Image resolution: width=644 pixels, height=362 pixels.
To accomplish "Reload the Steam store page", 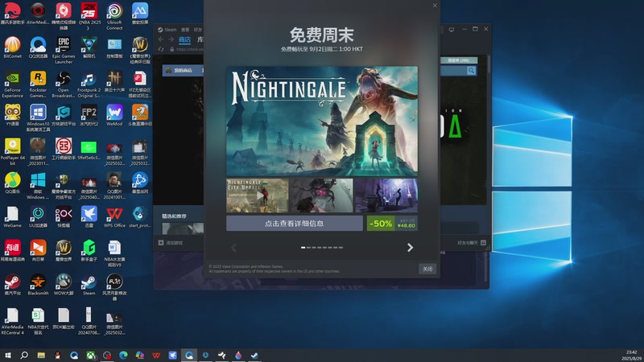I will 161,49.
